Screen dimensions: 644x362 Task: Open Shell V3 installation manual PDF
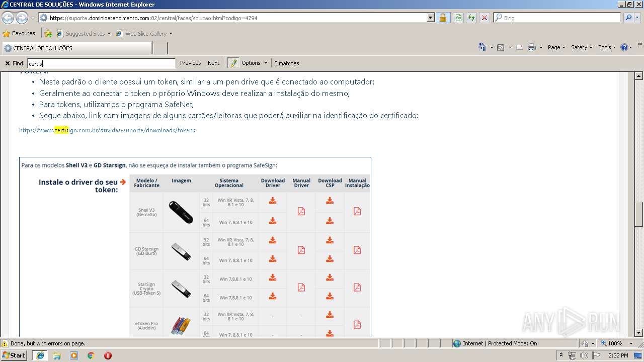coord(357,211)
